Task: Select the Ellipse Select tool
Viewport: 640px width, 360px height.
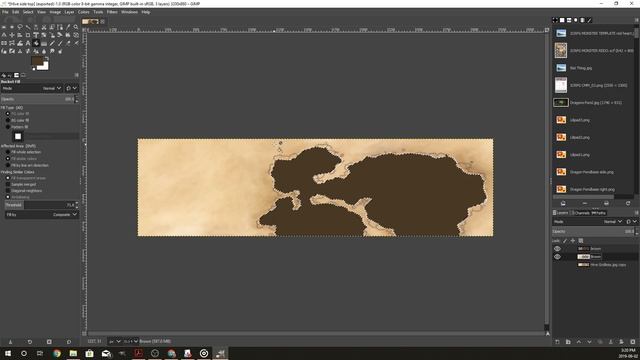Action: pyautogui.click(x=12, y=27)
